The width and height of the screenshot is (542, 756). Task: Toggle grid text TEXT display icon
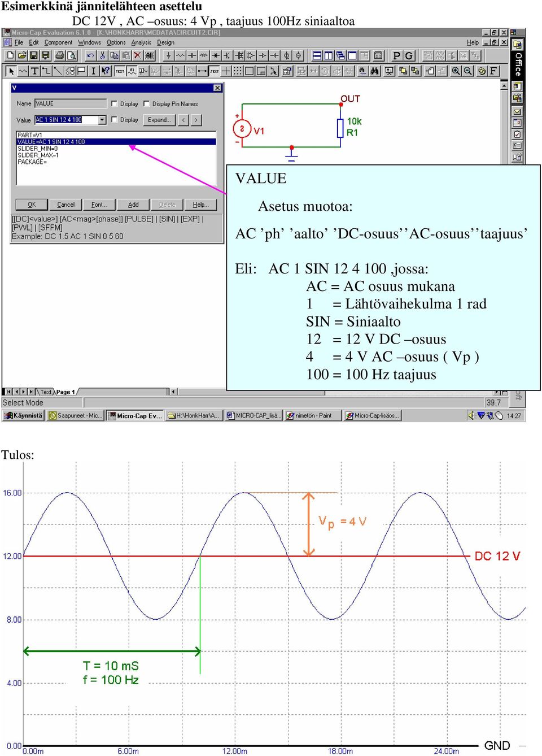tap(120, 71)
